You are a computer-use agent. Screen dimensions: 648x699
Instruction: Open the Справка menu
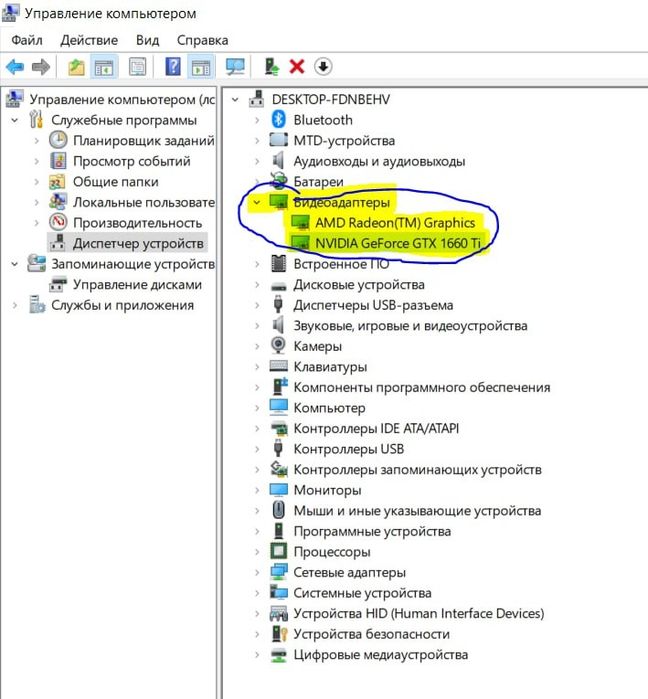point(202,40)
